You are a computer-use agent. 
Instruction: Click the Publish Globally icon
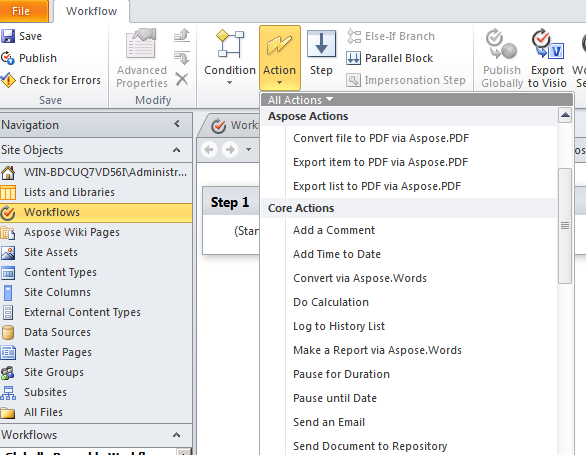point(502,44)
